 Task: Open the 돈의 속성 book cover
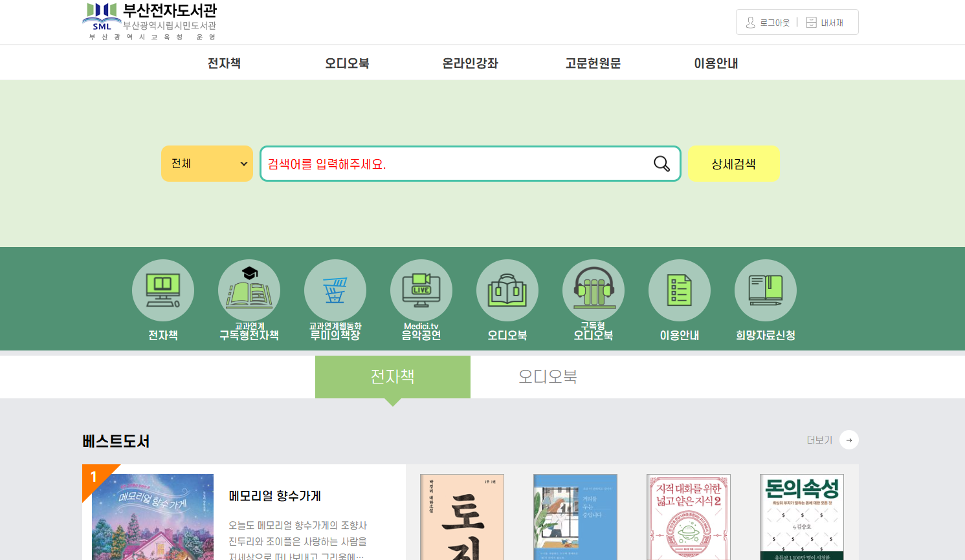tap(802, 517)
